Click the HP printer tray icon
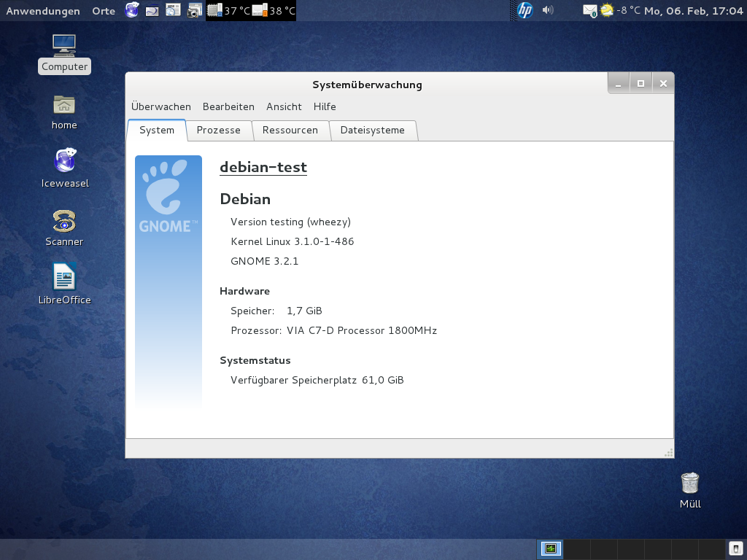 (x=525, y=10)
